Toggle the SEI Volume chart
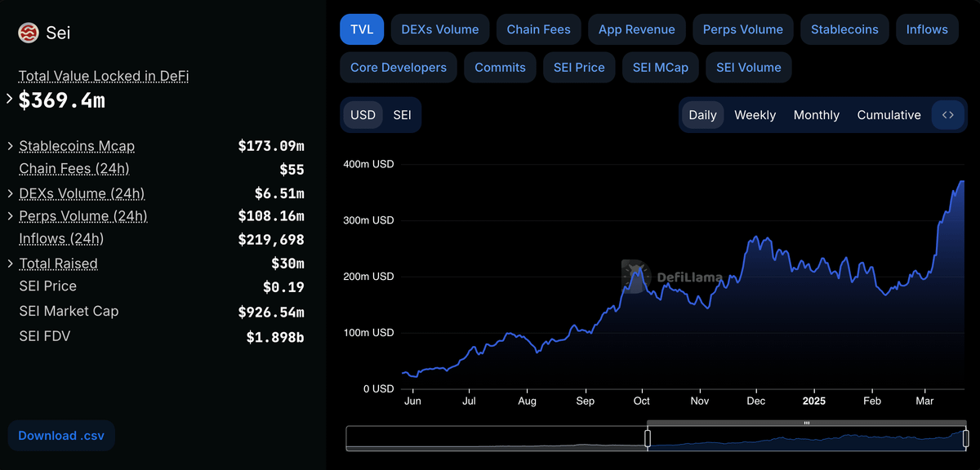980x470 pixels. coord(749,68)
